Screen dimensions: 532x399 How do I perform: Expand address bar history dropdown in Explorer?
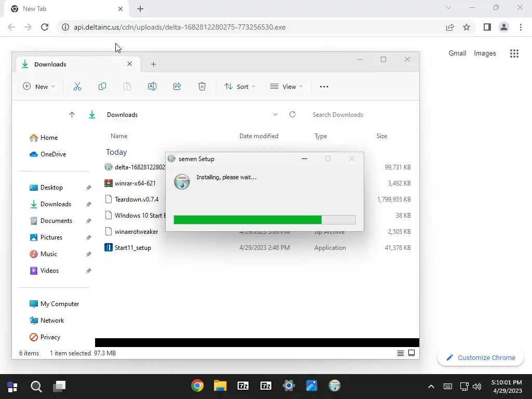coord(275,114)
